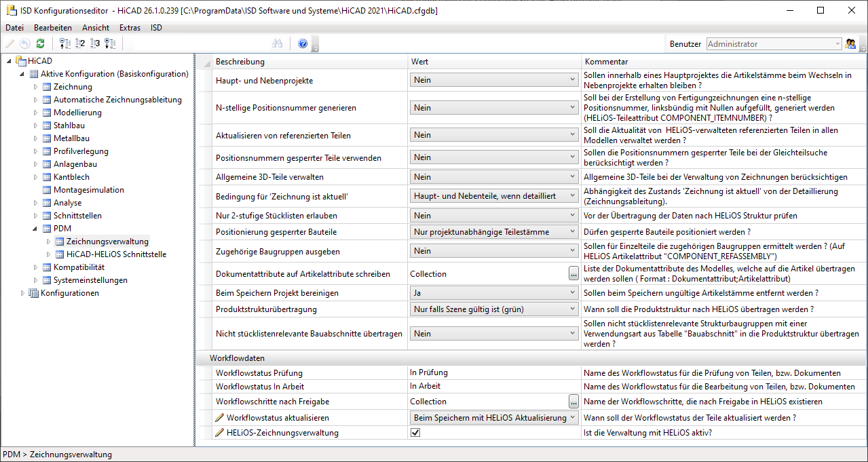The height and width of the screenshot is (462, 868).
Task: Open the Zugehörige Baugruppen ausgeben dropdown
Action: pos(494,251)
